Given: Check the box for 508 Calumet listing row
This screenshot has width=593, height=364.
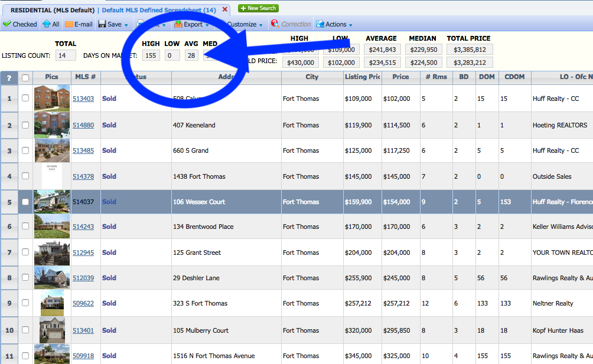Looking at the screenshot, I should tap(25, 99).
